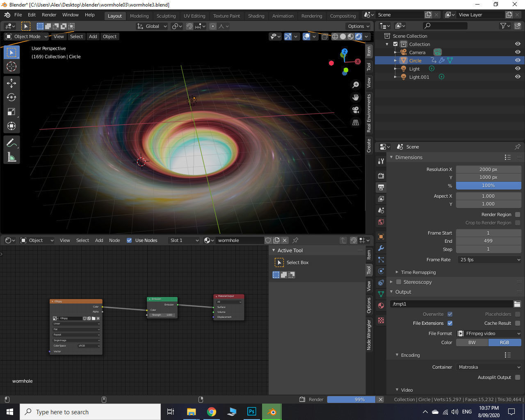Toggle X-ray mode in viewport header
This screenshot has width=525, height=420.
324,37
